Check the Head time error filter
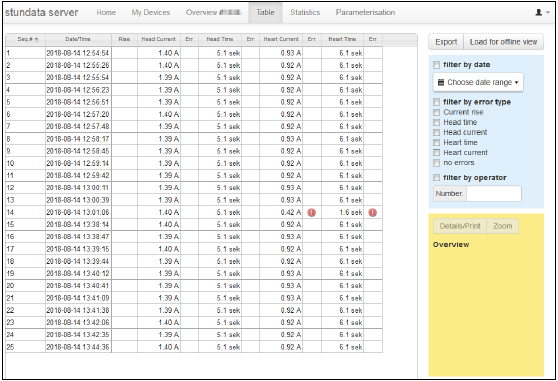558x381 pixels. pos(437,122)
